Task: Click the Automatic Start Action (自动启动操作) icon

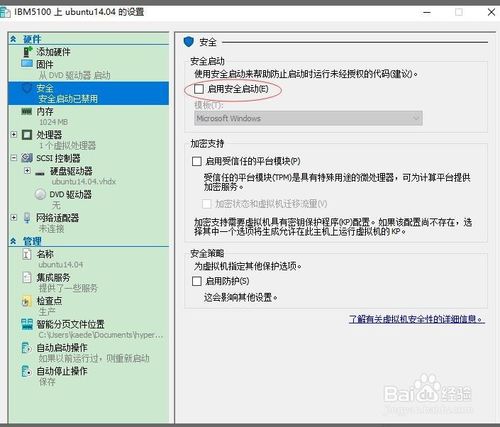Action: click(x=26, y=348)
